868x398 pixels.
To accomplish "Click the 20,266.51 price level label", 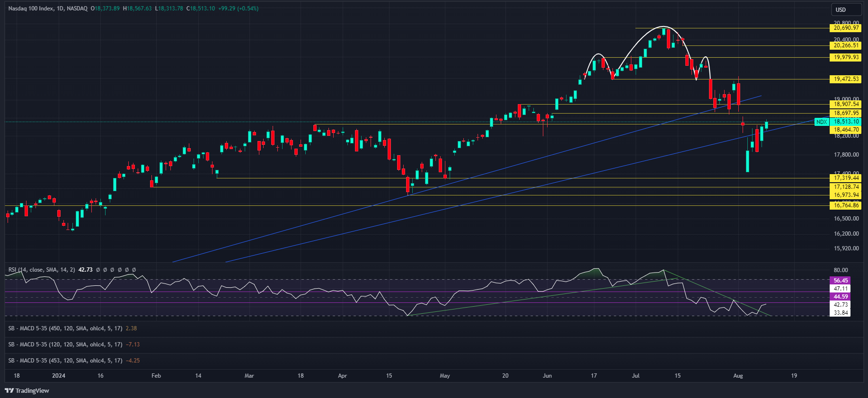I will click(x=846, y=45).
